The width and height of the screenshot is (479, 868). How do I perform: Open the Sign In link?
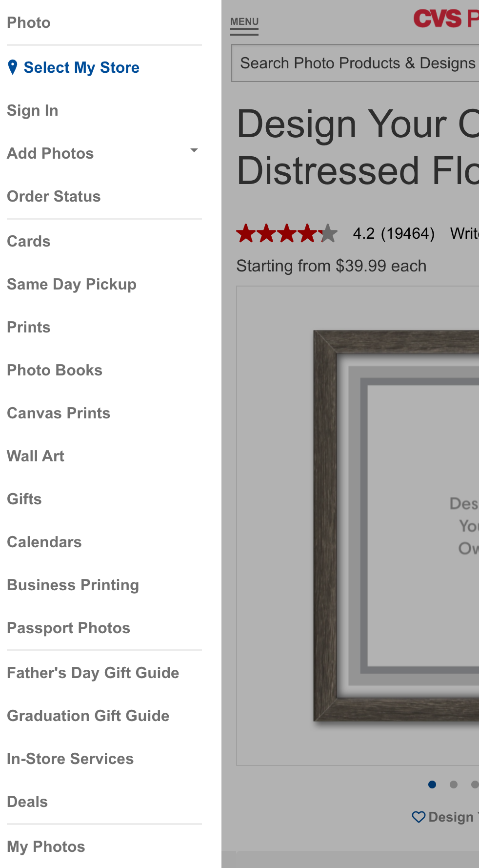coord(33,110)
